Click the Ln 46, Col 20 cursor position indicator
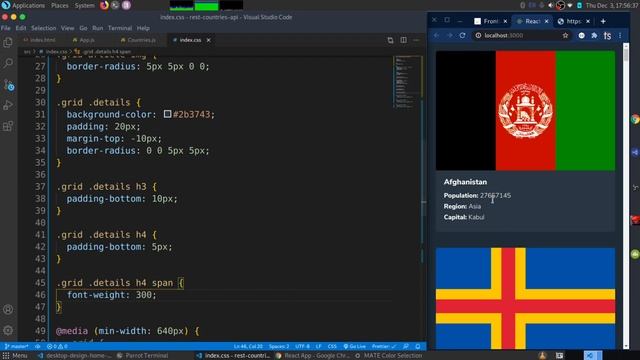 point(248,347)
